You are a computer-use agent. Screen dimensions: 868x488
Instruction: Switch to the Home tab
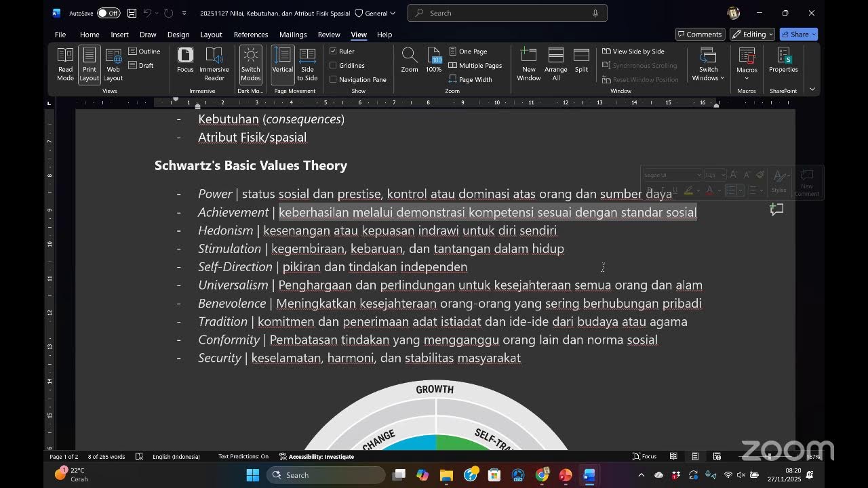click(90, 35)
